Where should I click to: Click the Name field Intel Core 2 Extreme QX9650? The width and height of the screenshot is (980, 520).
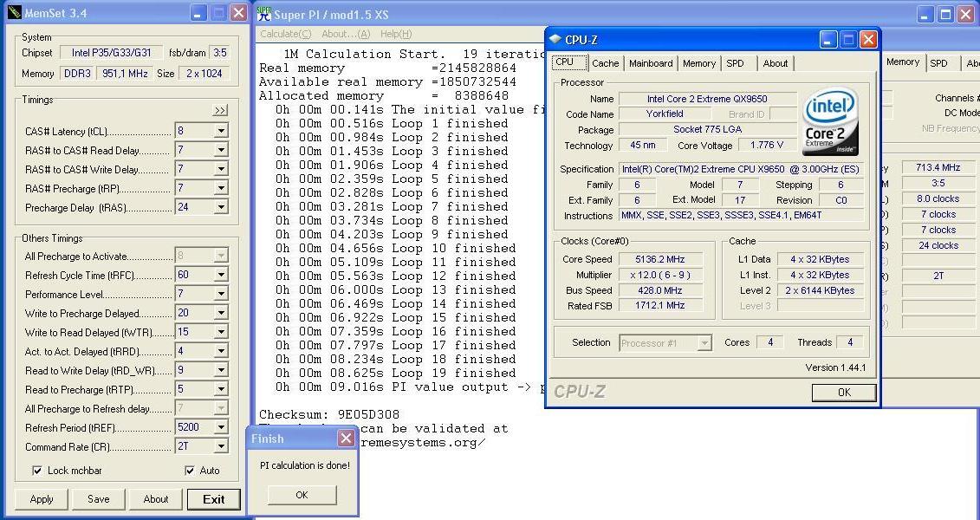pyautogui.click(x=707, y=98)
